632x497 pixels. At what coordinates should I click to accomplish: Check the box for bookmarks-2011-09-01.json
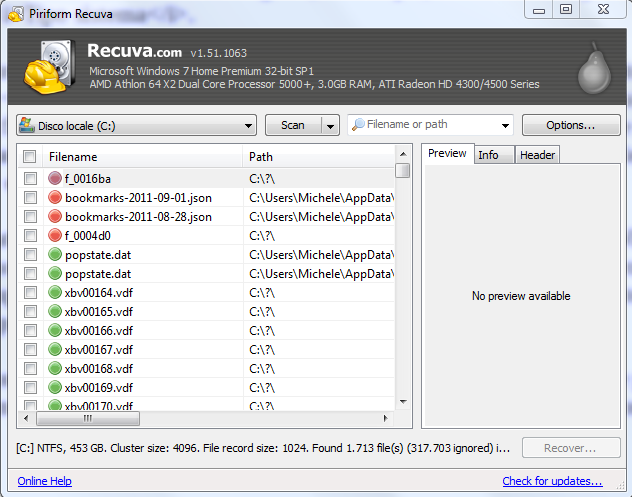coord(30,198)
